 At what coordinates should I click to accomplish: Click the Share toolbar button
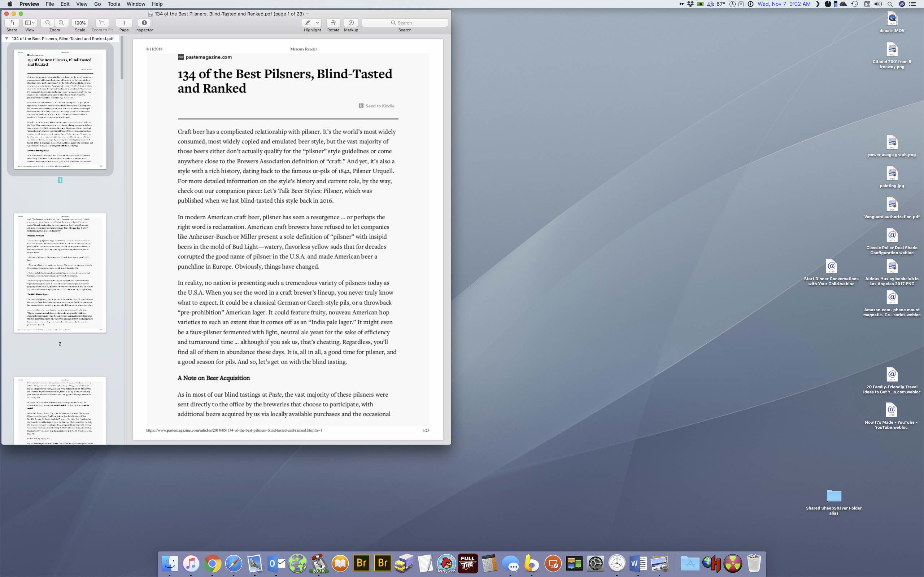(12, 23)
